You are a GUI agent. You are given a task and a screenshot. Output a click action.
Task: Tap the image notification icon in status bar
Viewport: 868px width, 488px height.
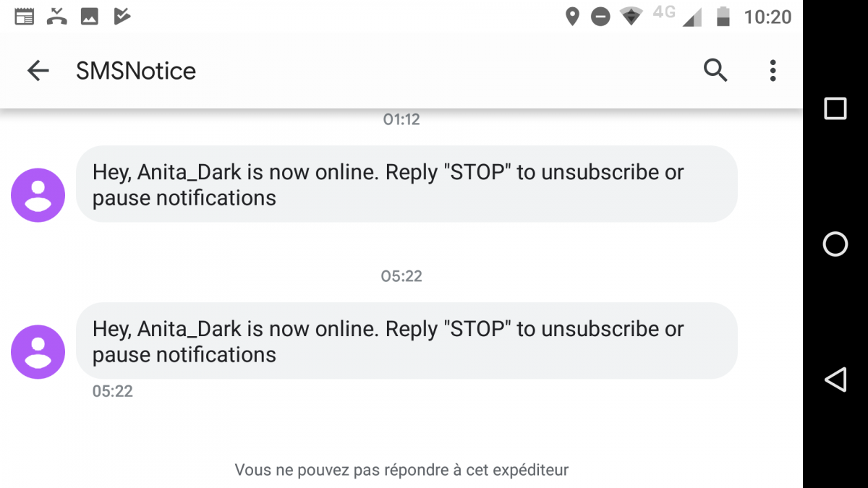pos(89,17)
